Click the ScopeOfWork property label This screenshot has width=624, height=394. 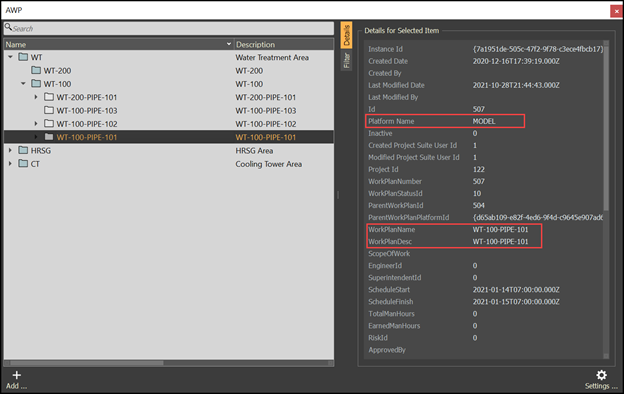pos(389,254)
